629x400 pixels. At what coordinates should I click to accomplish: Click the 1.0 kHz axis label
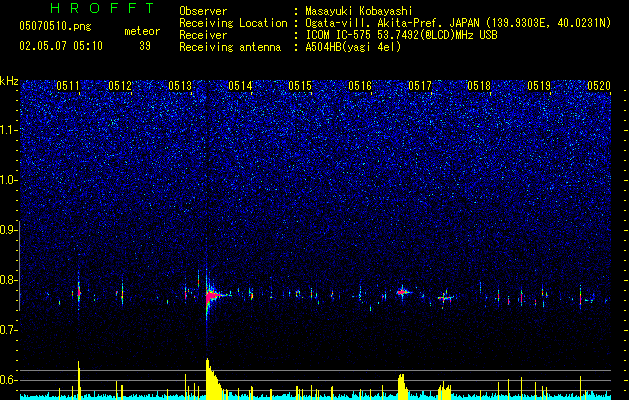tap(9, 180)
